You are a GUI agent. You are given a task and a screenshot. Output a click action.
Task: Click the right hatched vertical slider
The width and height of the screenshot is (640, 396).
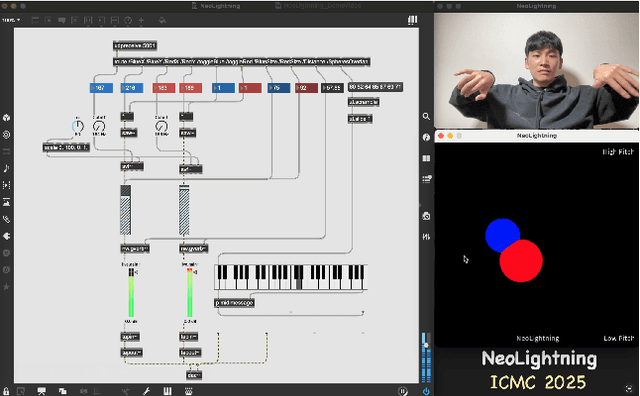point(184,210)
